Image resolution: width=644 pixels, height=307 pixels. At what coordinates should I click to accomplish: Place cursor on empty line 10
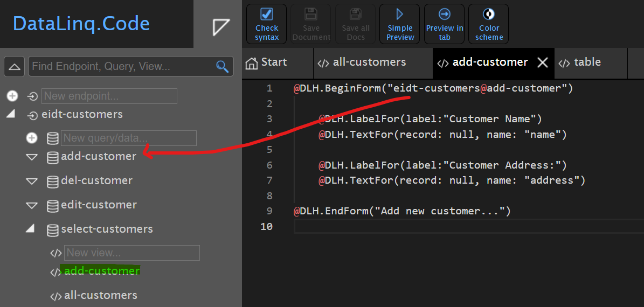point(469,227)
